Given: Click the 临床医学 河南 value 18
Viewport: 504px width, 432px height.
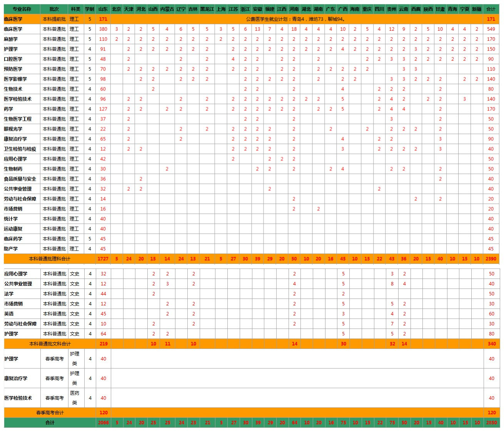Looking at the screenshot, I should [x=294, y=29].
